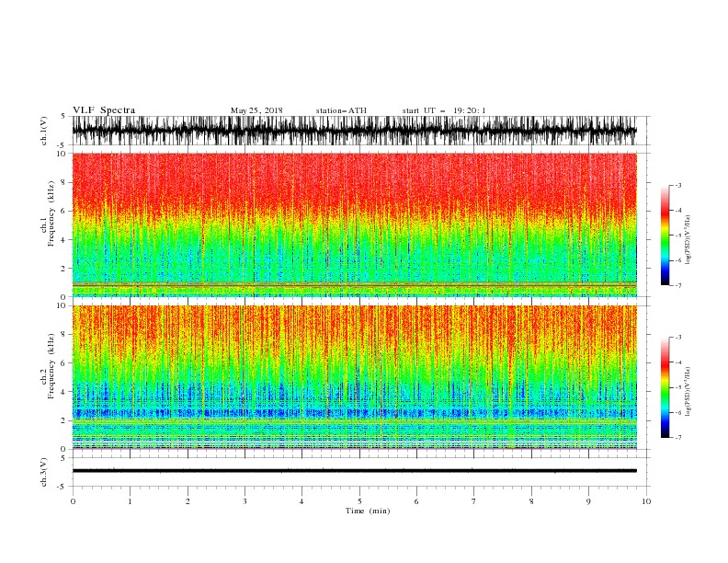This screenshot has width=728, height=563.
Task: Click the ch.3 voltage tick "-5"
Action: coord(63,487)
